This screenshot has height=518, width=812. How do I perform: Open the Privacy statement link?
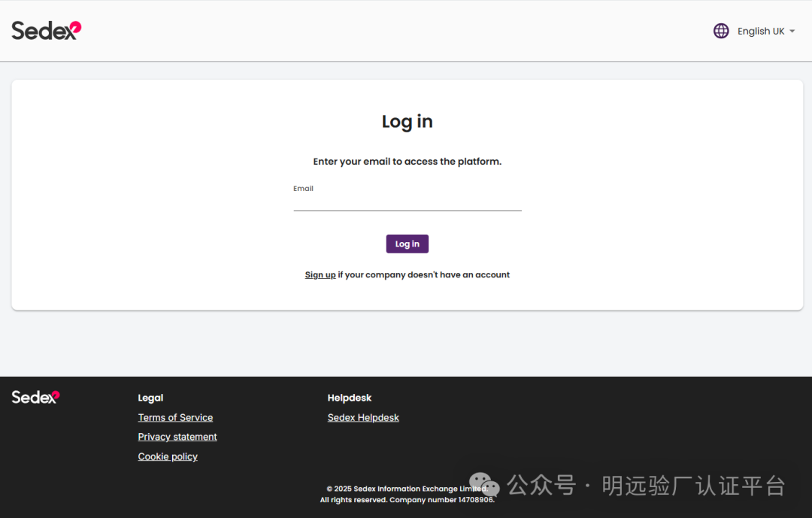coord(177,437)
